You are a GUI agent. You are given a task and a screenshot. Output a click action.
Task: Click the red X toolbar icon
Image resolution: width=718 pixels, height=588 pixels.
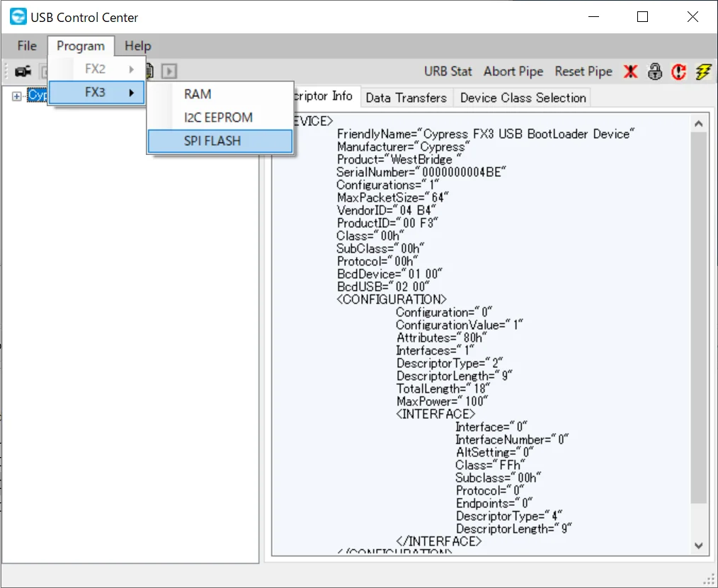point(630,71)
